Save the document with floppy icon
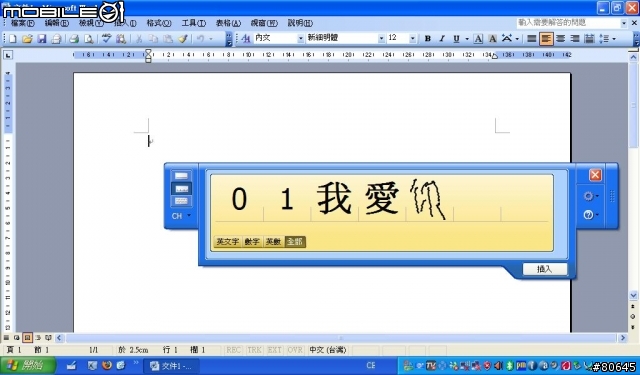Image resolution: width=640 pixels, height=375 pixels. coord(42,39)
